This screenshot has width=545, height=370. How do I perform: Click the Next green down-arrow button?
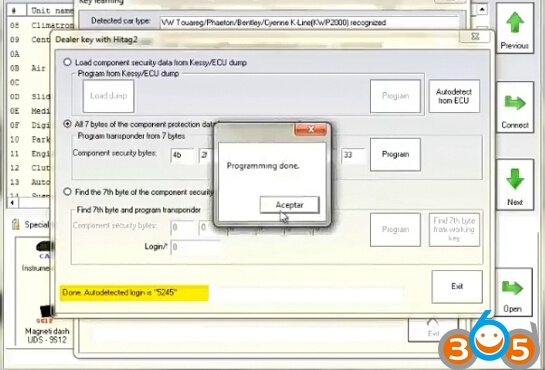[x=515, y=185]
